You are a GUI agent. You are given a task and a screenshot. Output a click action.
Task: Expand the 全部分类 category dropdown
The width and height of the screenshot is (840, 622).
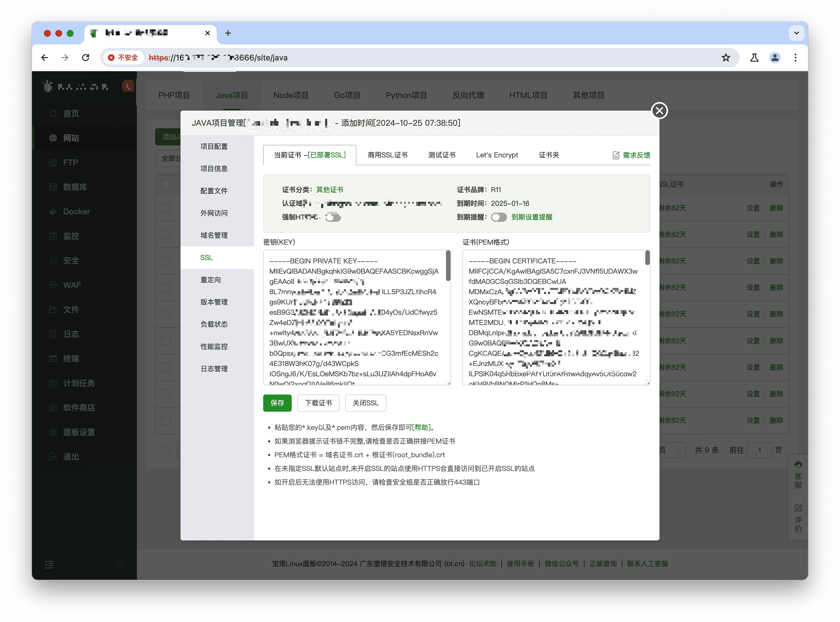(168, 158)
